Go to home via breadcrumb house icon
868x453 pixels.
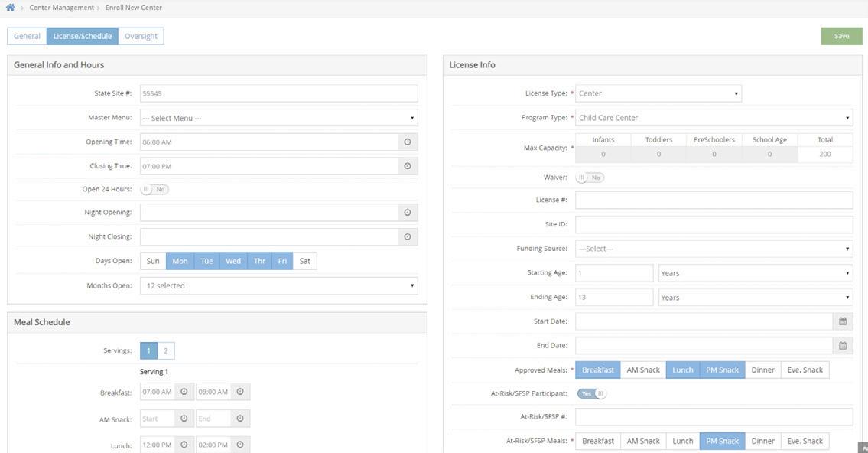coord(10,7)
